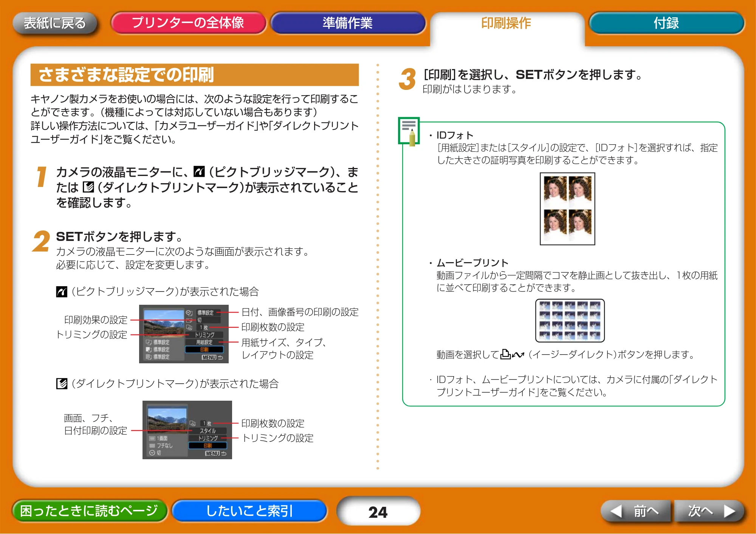Switch to the 準備作業 tab

[x=348, y=23]
